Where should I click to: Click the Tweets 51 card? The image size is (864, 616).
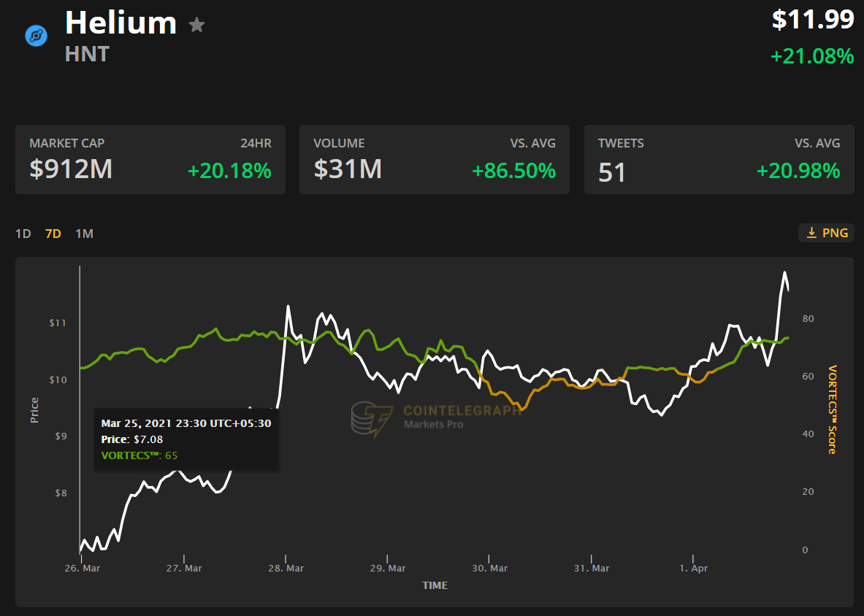pyautogui.click(x=719, y=159)
